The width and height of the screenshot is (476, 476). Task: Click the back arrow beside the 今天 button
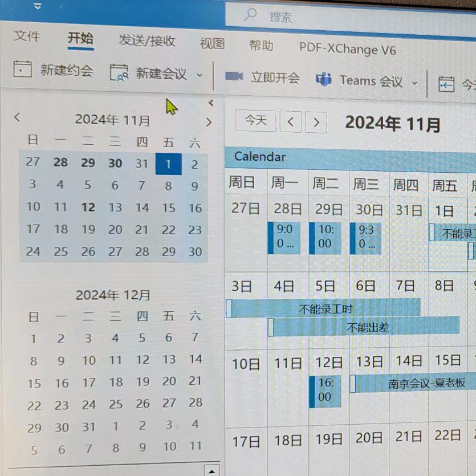point(291,121)
